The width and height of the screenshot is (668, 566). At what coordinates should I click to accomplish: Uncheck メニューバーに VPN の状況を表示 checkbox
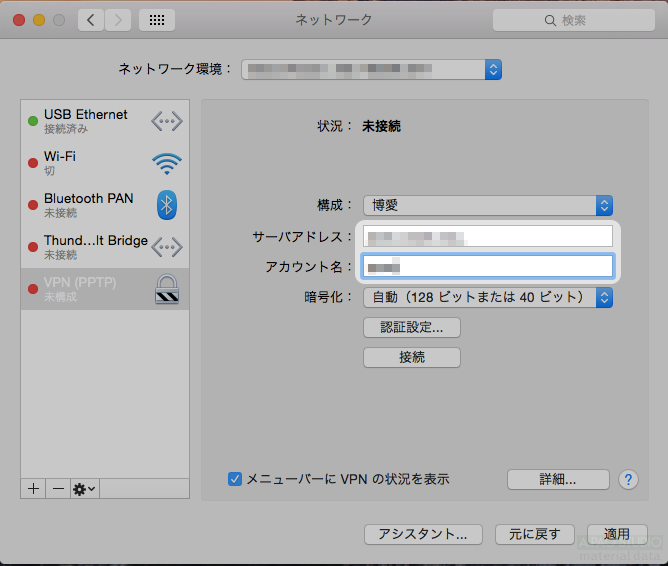[x=235, y=479]
